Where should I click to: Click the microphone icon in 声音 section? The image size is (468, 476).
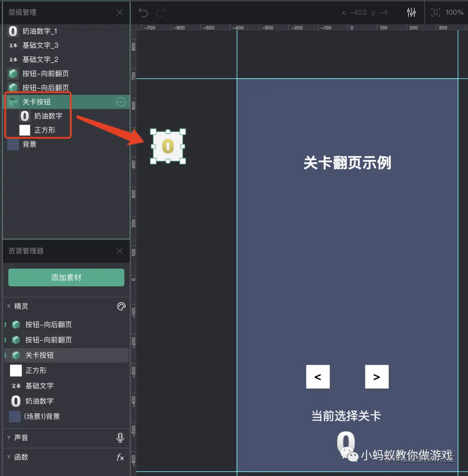tap(120, 437)
